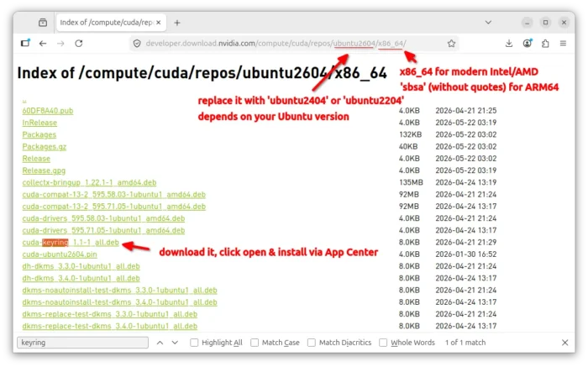The image size is (588, 367).
Task: Find previous match with up arrow
Action: pyautogui.click(x=160, y=343)
